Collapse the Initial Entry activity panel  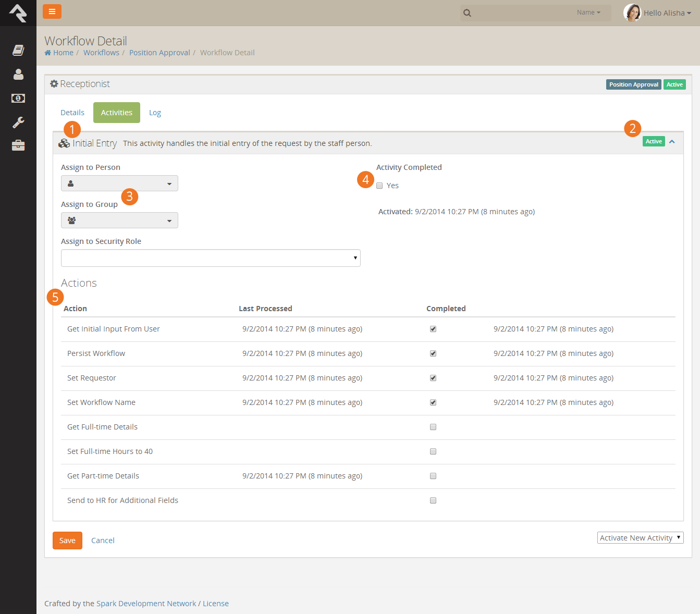pyautogui.click(x=672, y=142)
